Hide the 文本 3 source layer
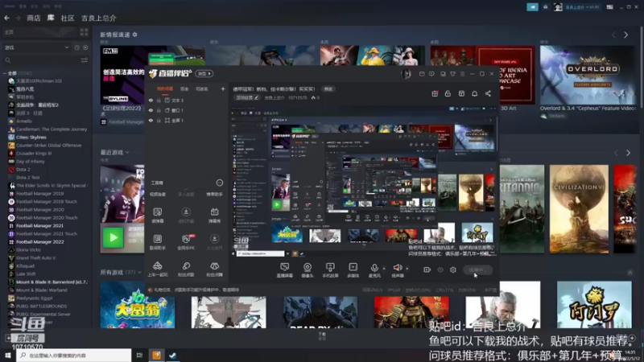The image size is (644, 362). pyautogui.click(x=151, y=100)
